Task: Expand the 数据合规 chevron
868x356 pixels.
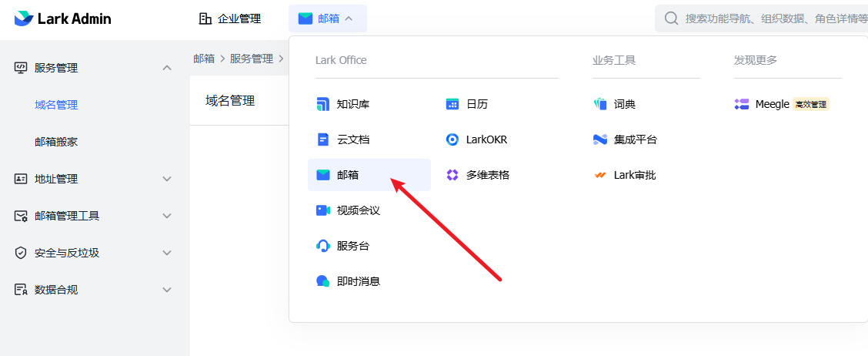Action: (167, 290)
